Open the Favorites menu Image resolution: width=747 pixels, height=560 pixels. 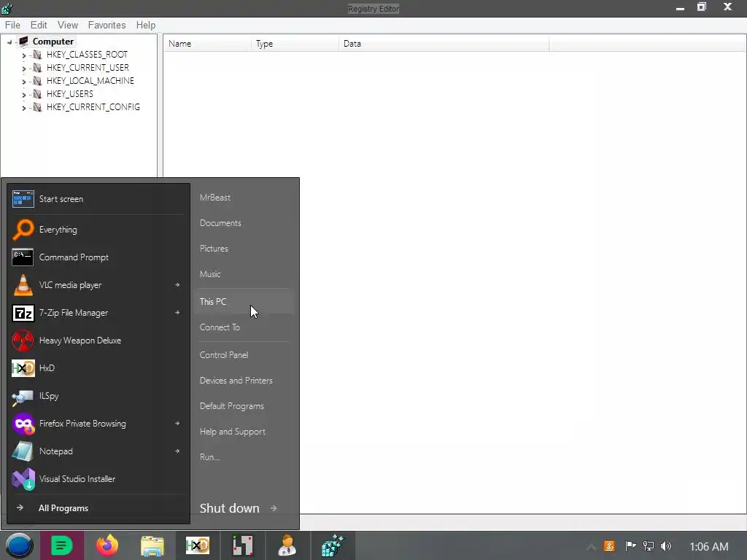pos(107,26)
